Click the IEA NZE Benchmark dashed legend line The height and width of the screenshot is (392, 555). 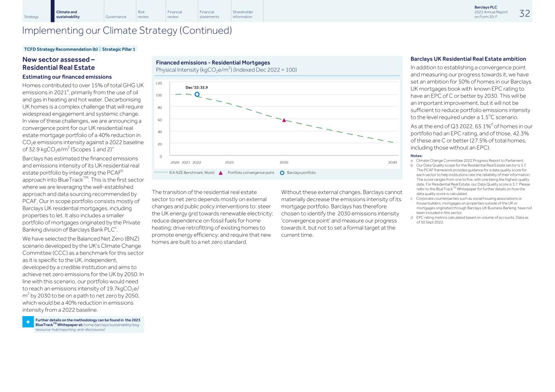pyautogui.click(x=161, y=173)
